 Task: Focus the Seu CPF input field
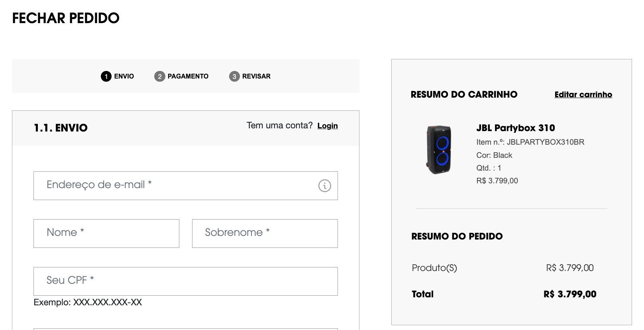pyautogui.click(x=186, y=281)
